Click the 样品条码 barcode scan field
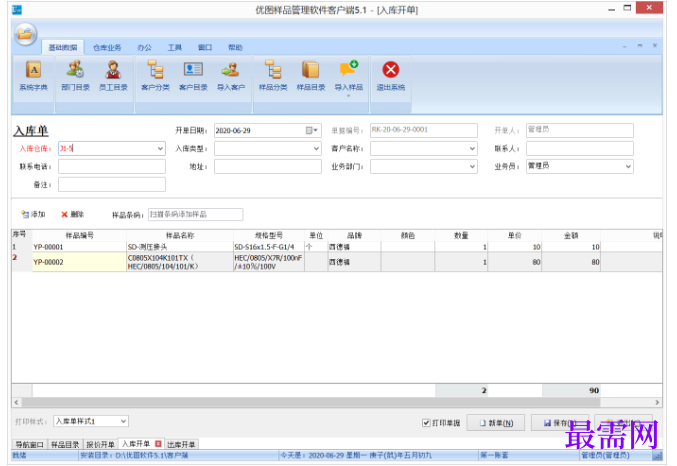The width and height of the screenshot is (677, 466). [196, 214]
